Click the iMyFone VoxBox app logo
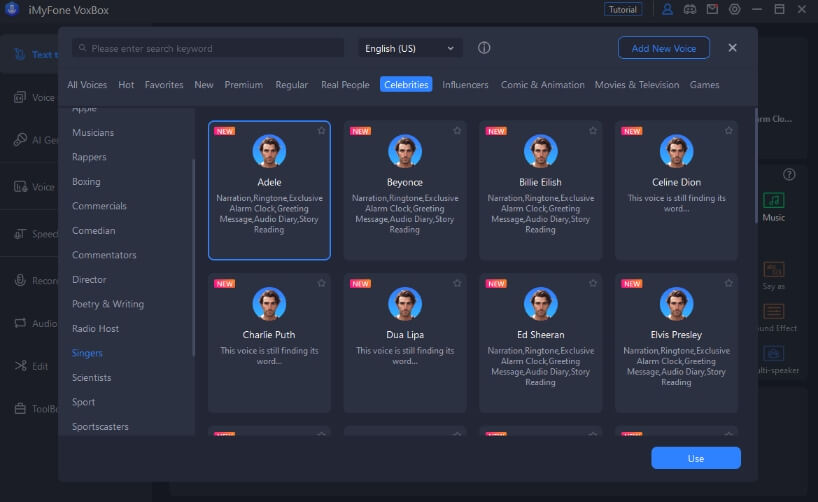This screenshot has width=818, height=502. 12,9
